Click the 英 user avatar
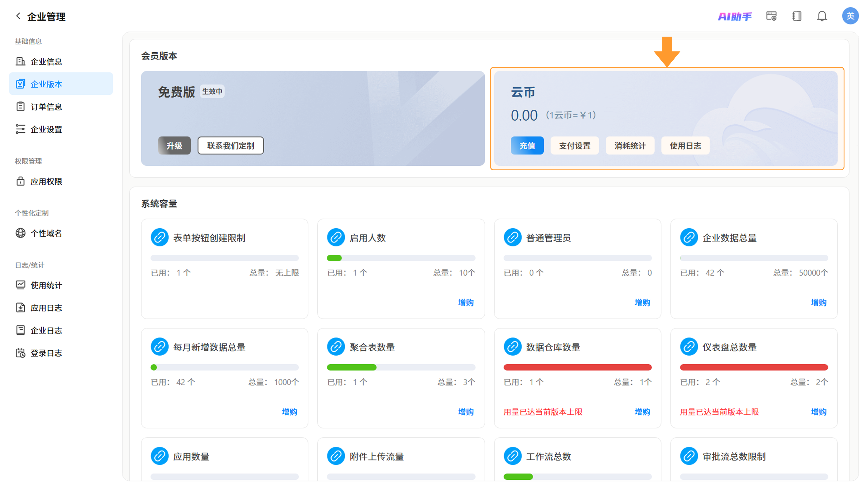 pos(850,16)
